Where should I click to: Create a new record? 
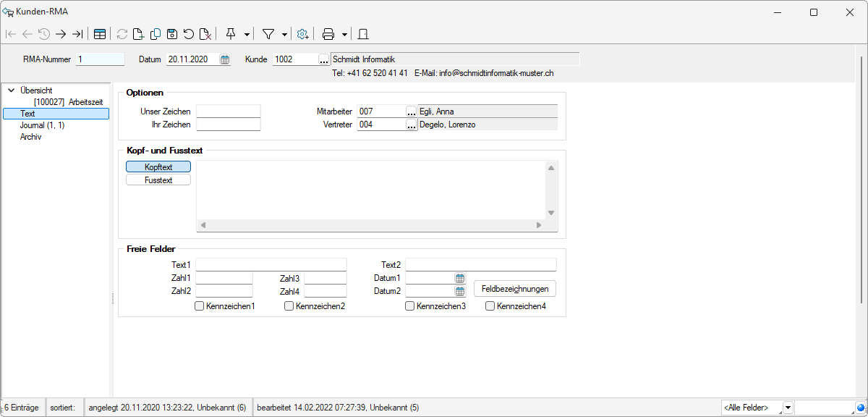tap(139, 34)
